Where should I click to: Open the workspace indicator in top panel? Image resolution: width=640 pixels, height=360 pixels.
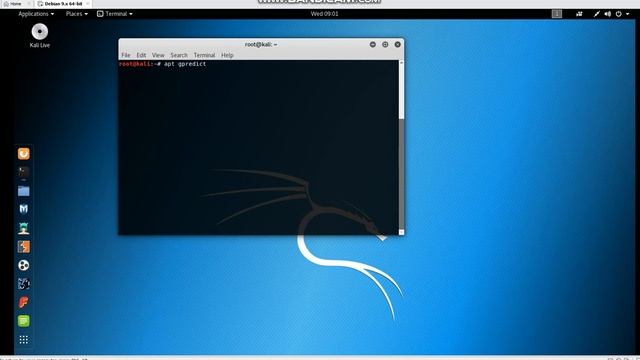pyautogui.click(x=557, y=14)
